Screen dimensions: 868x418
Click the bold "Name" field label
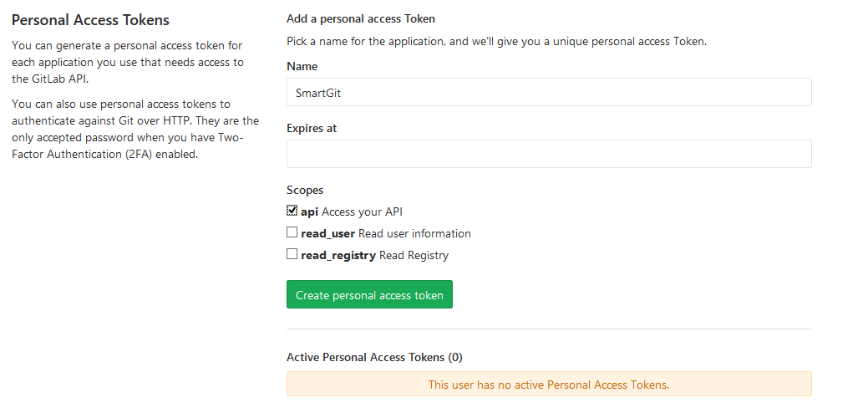[x=302, y=66]
